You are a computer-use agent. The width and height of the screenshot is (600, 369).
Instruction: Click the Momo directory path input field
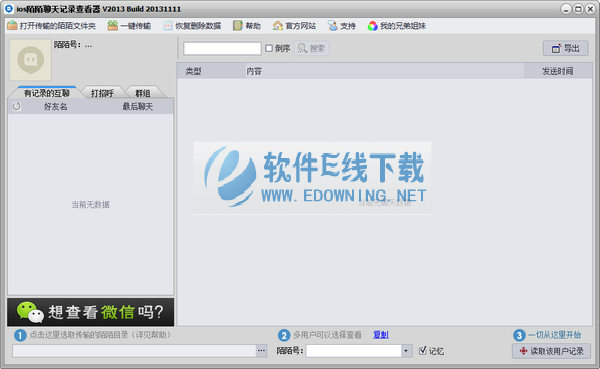click(134, 351)
